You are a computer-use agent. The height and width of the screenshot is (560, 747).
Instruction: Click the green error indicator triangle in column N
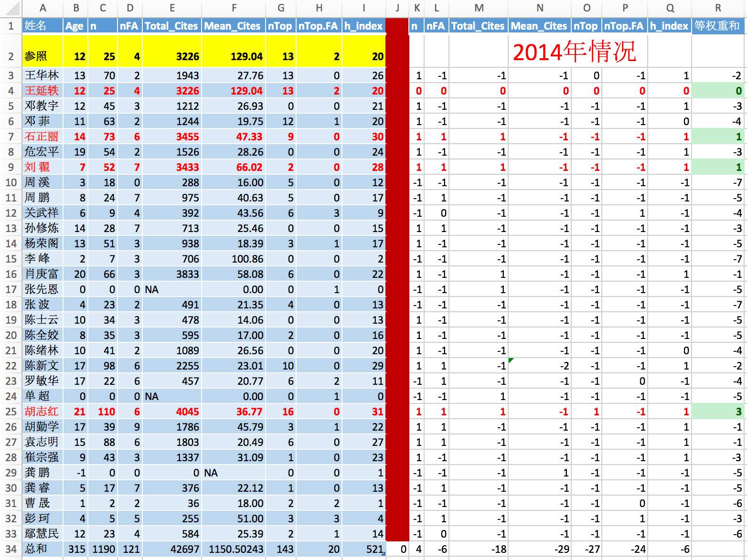pyautogui.click(x=511, y=360)
